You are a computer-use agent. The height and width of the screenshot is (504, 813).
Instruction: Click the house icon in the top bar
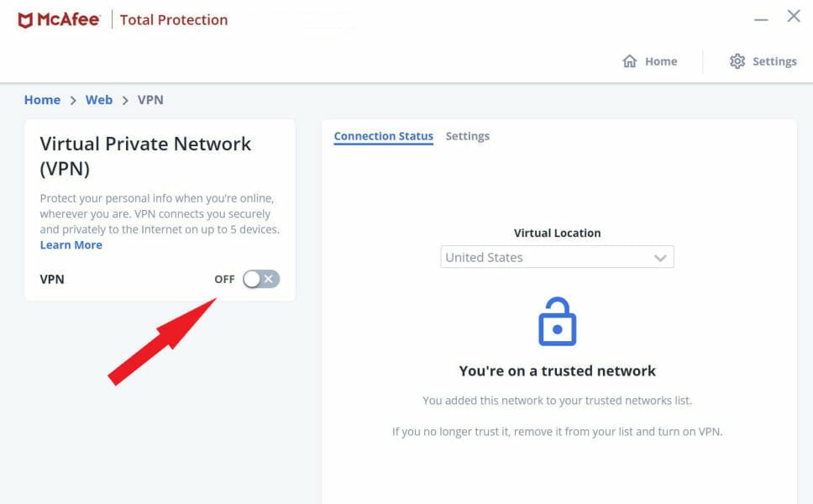[x=629, y=61]
